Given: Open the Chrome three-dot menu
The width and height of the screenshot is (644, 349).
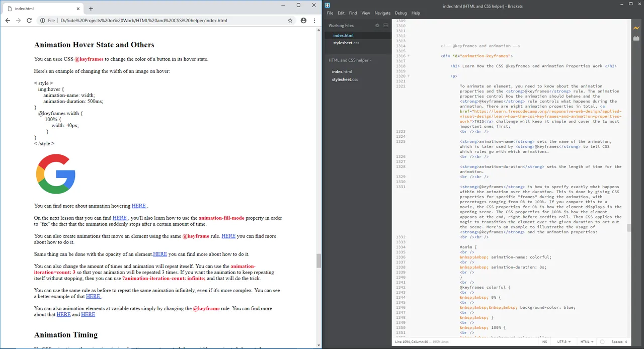Looking at the screenshot, I should [314, 21].
